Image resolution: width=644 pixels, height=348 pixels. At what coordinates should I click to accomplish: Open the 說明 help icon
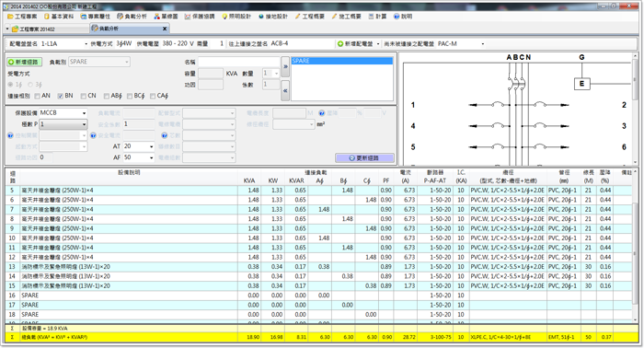click(397, 17)
